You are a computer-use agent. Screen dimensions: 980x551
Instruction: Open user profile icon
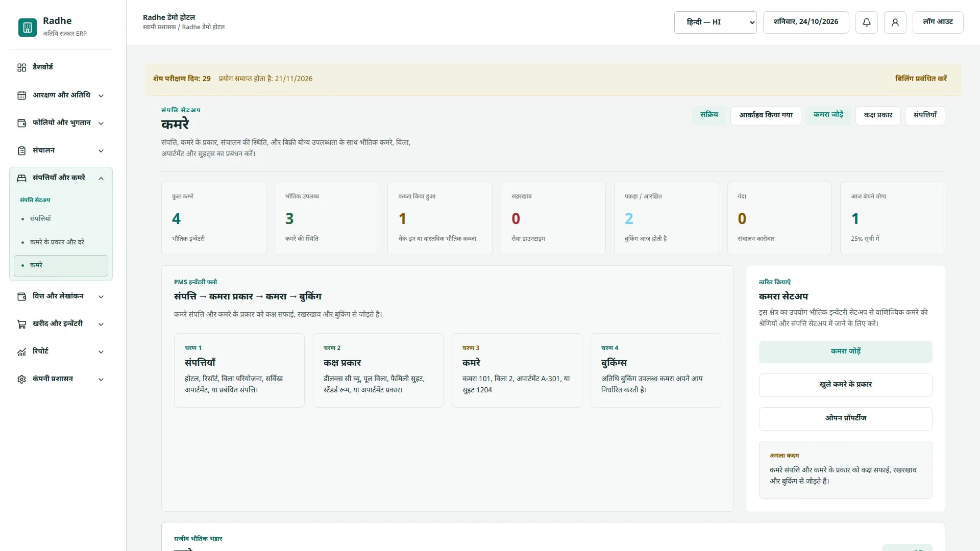(895, 22)
